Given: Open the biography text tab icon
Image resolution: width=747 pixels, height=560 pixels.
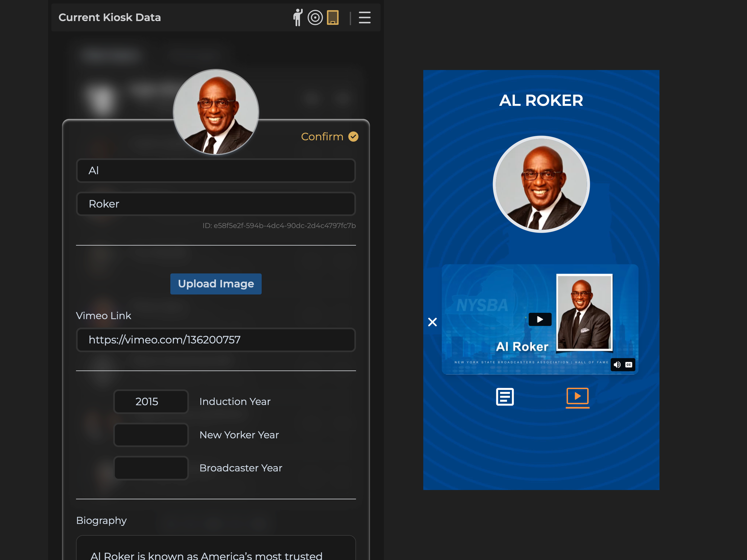Looking at the screenshot, I should [x=504, y=396].
